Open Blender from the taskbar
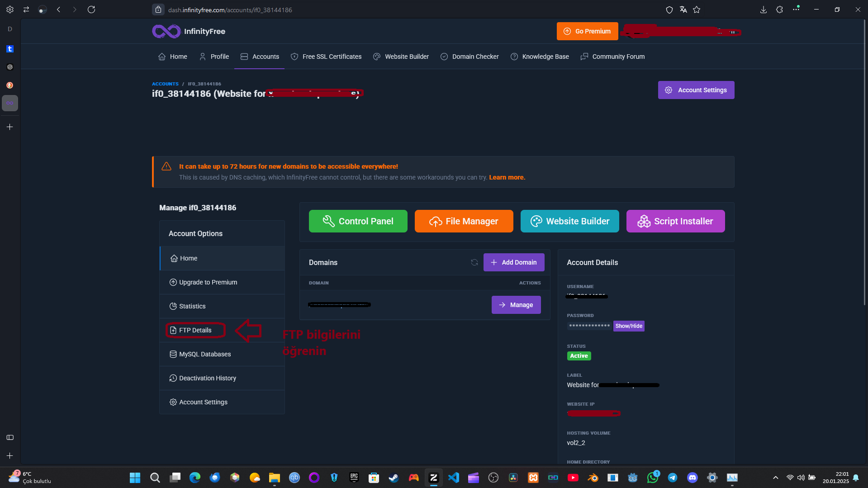This screenshot has height=488, width=868. [593, 478]
